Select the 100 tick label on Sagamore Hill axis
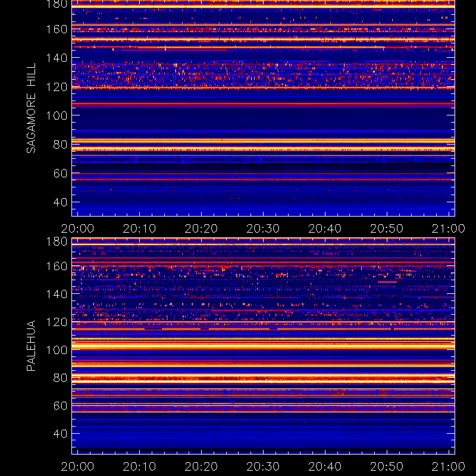Viewport: 476px width, 476px height. [x=57, y=115]
